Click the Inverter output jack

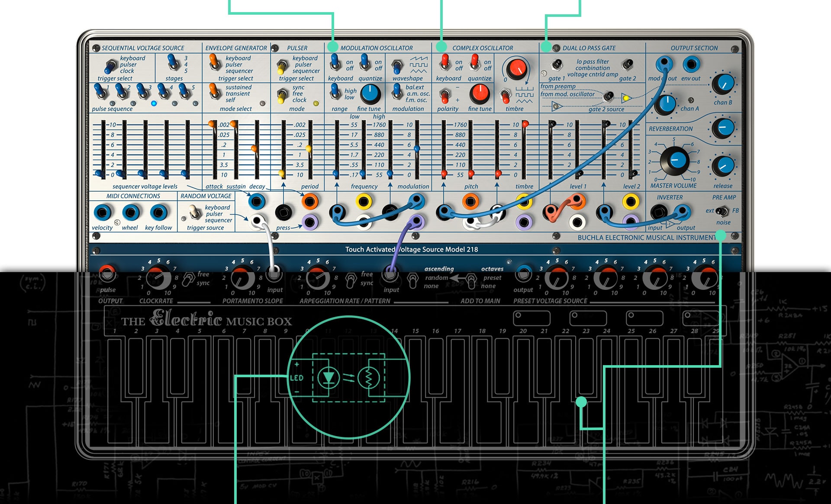[x=682, y=212]
